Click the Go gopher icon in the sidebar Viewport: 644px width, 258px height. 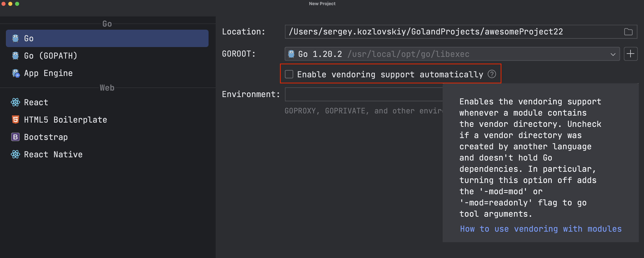[x=15, y=38]
